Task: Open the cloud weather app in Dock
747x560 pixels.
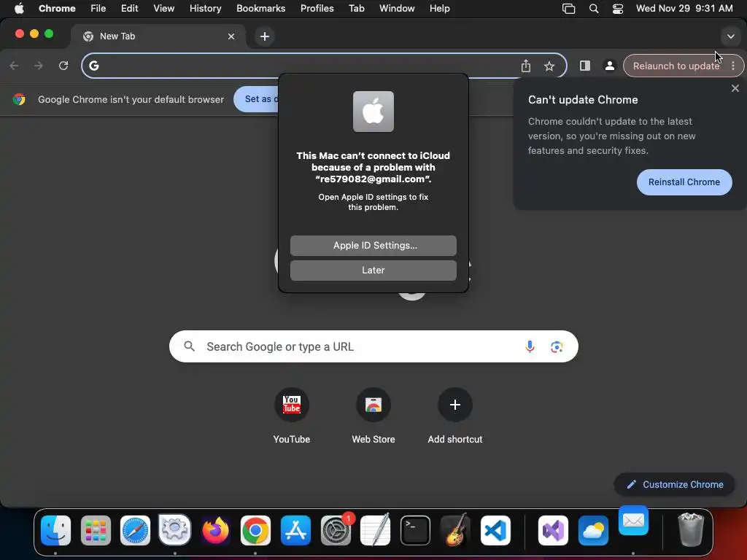Action: [593, 530]
